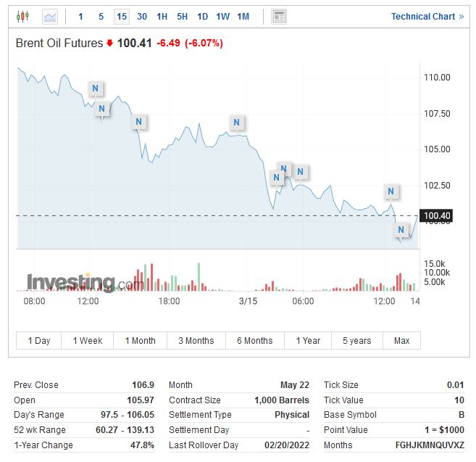Click the news marker near 110.00 level

tap(95, 88)
